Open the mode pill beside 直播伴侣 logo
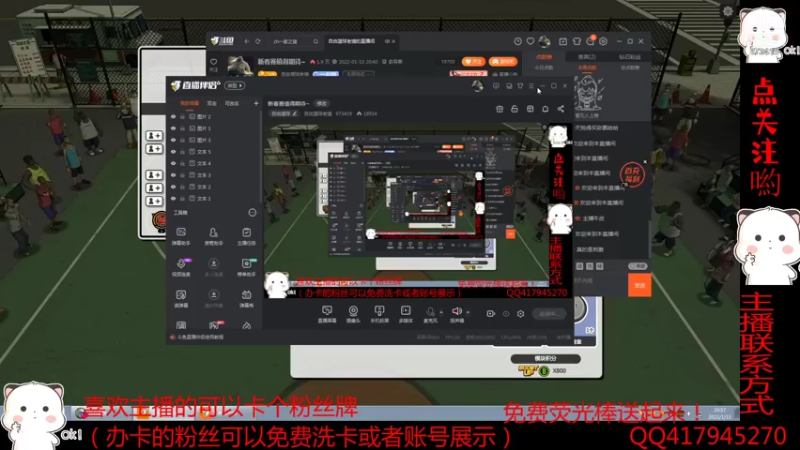800x450 pixels. [235, 86]
